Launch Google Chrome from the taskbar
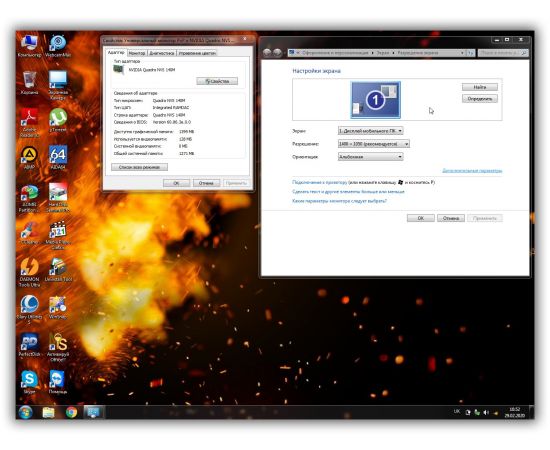550x450 pixels. tap(71, 412)
